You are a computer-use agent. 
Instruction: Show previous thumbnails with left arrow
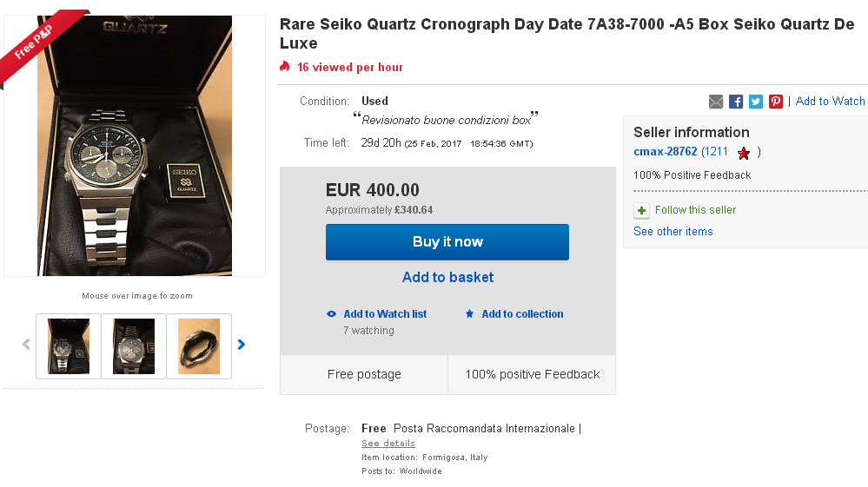coord(26,345)
